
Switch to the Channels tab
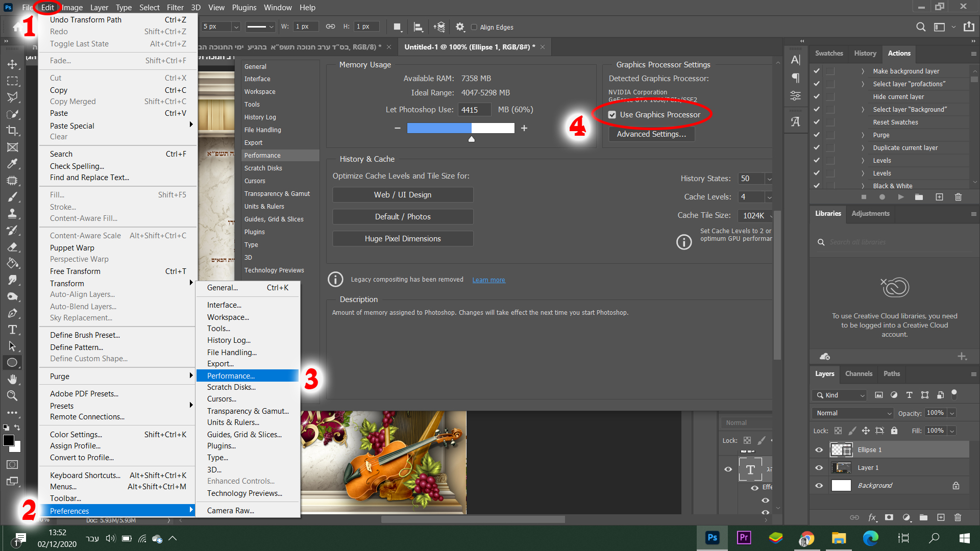(x=859, y=374)
